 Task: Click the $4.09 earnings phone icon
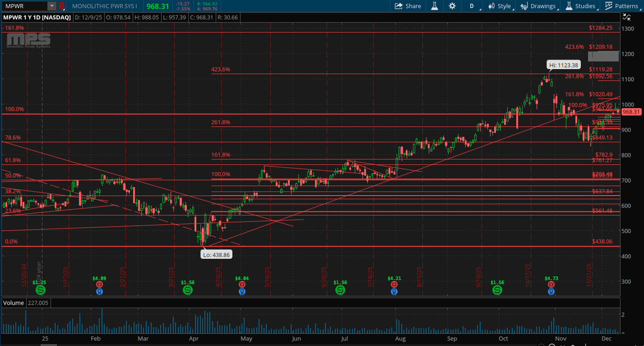click(99, 284)
